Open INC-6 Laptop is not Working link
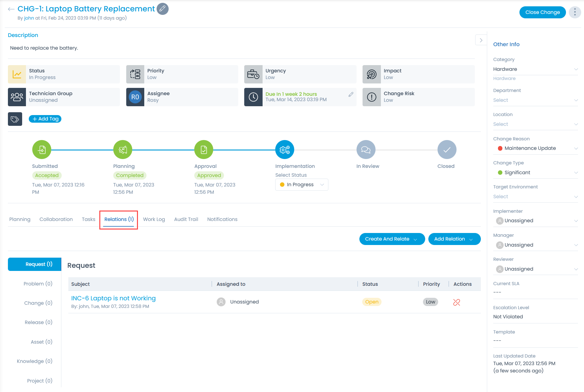The height and width of the screenshot is (392, 584). pos(113,298)
